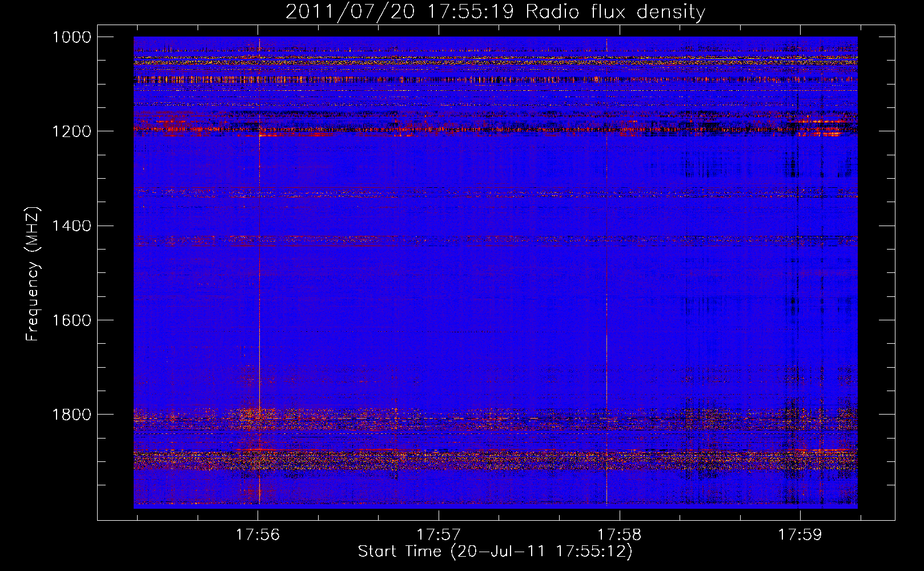924x571 pixels.
Task: Select the 1400 frequency axis label
Action: [x=71, y=226]
